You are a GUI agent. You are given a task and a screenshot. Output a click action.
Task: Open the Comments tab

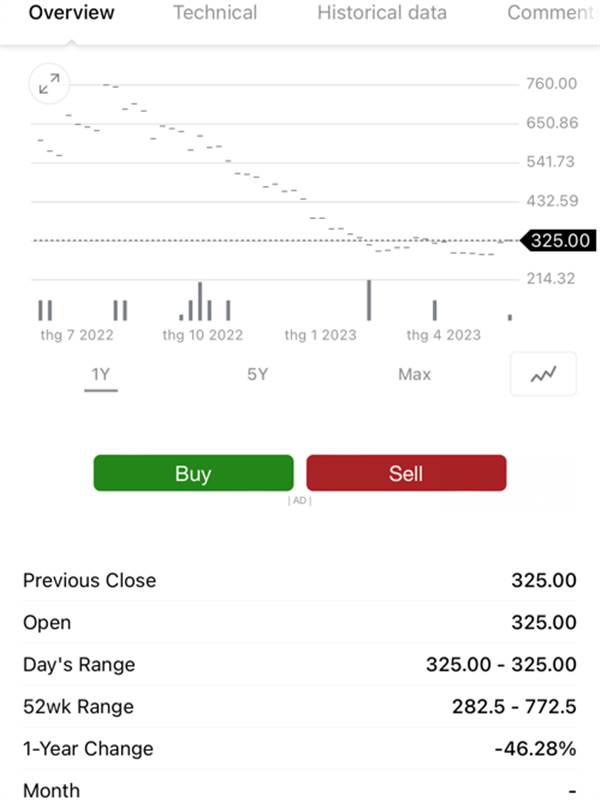click(x=553, y=13)
